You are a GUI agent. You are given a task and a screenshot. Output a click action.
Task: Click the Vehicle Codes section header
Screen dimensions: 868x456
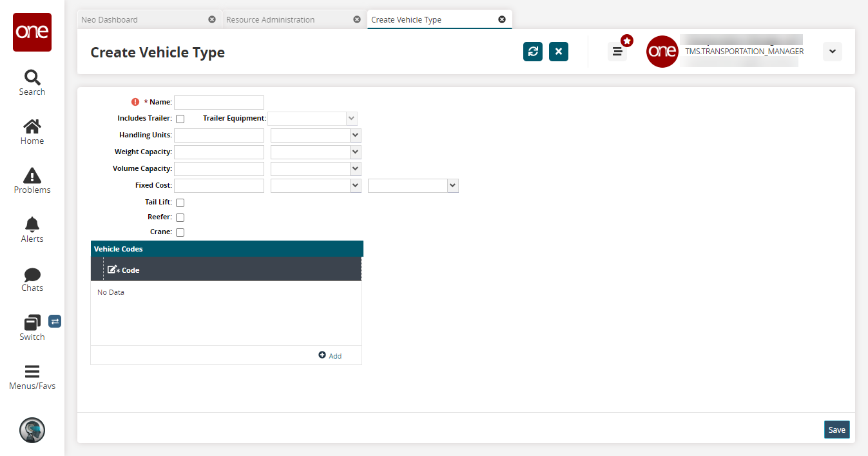click(227, 249)
